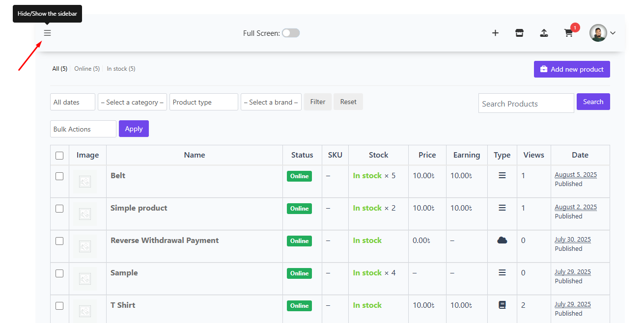
Task: Open the store icon in header
Action: click(519, 33)
